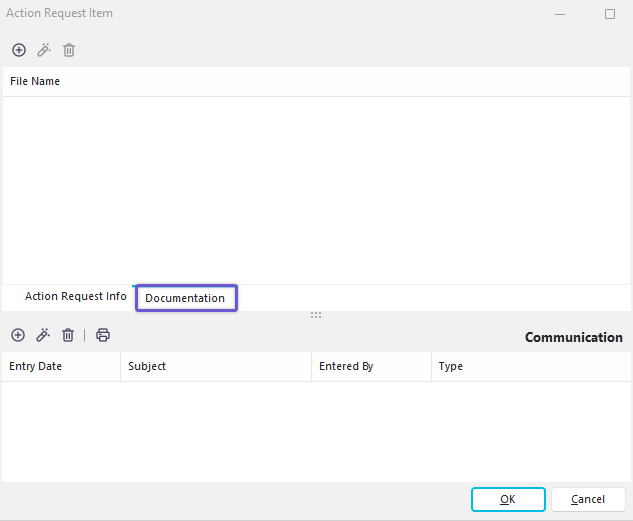The width and height of the screenshot is (633, 521).
Task: Click the edit wand icon in Communication toolbar
Action: (43, 335)
